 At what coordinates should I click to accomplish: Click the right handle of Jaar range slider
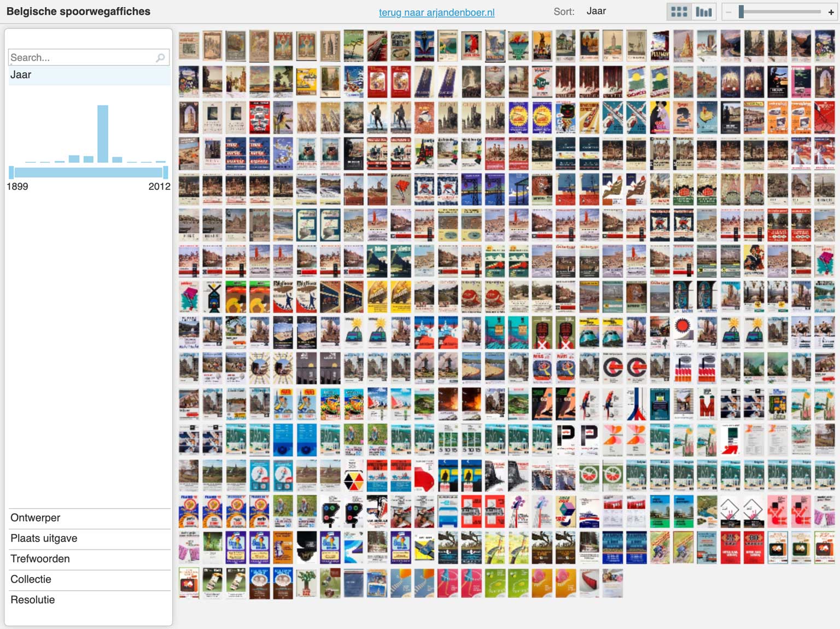pyautogui.click(x=166, y=172)
